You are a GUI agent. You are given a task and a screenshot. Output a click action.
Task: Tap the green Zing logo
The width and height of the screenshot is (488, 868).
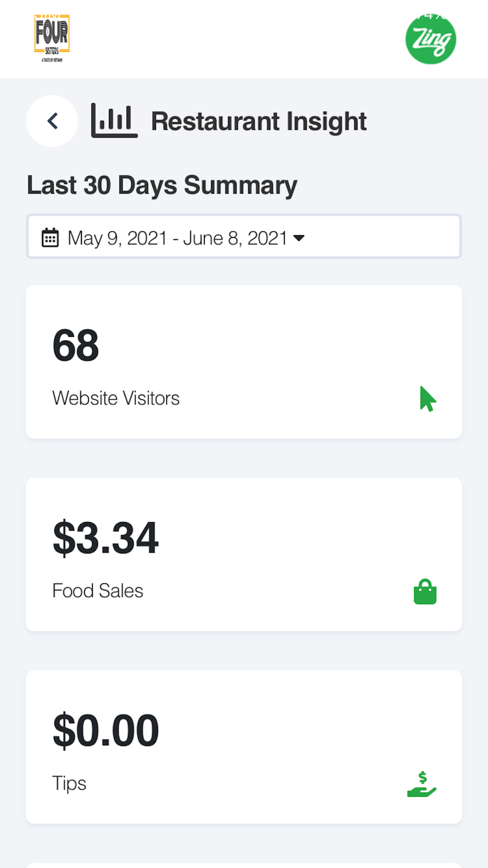coord(430,39)
